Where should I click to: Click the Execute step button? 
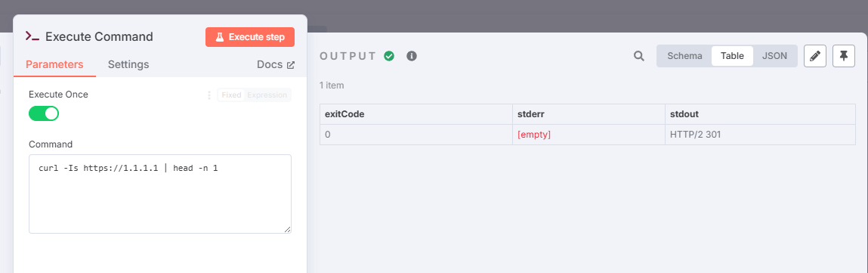[x=249, y=37]
